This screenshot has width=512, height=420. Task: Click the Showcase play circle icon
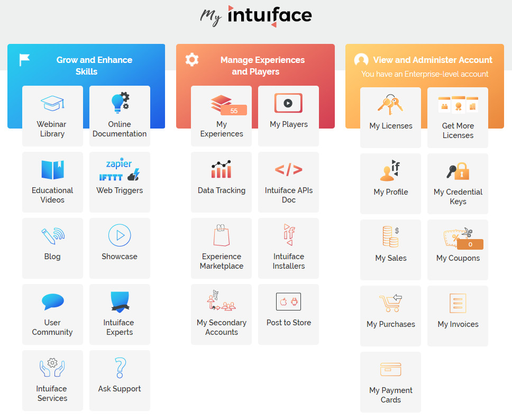pos(120,235)
